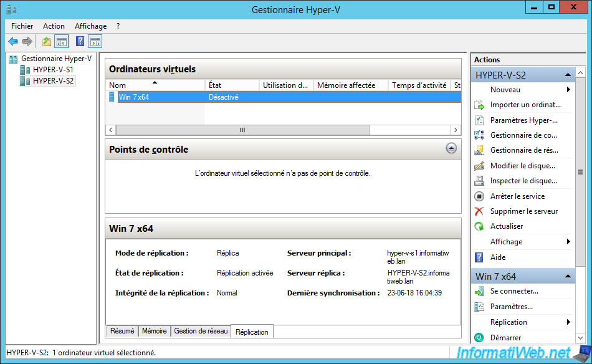The image size is (592, 364).
Task: Click the Aide question mark icon
Action: (x=479, y=257)
